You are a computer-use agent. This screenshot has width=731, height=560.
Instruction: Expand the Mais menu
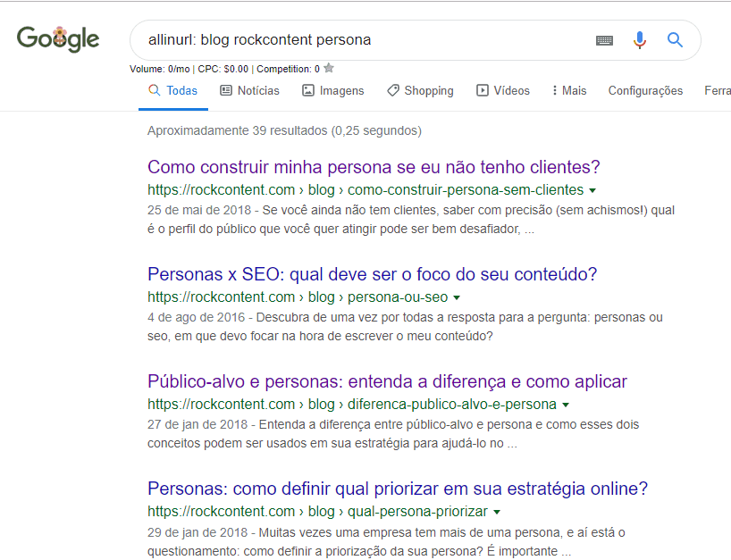point(569,90)
